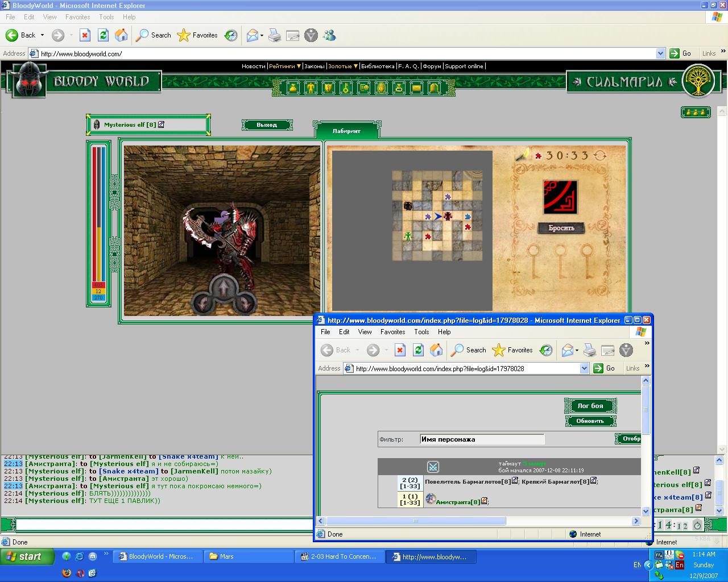The height and width of the screenshot is (582, 728).
Task: Open the smiley list icon in game toolbar
Action: tap(363, 88)
